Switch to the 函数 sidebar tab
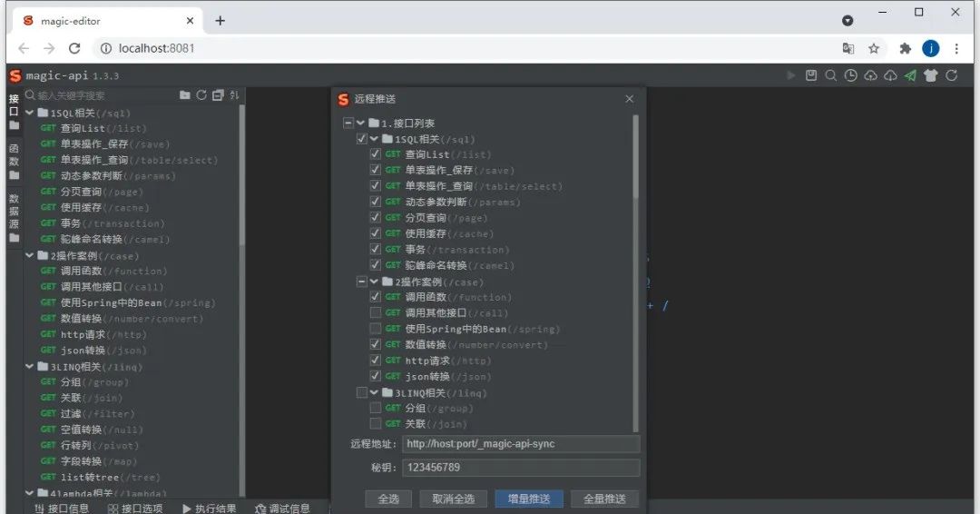Image resolution: width=980 pixels, height=514 pixels. [14, 162]
